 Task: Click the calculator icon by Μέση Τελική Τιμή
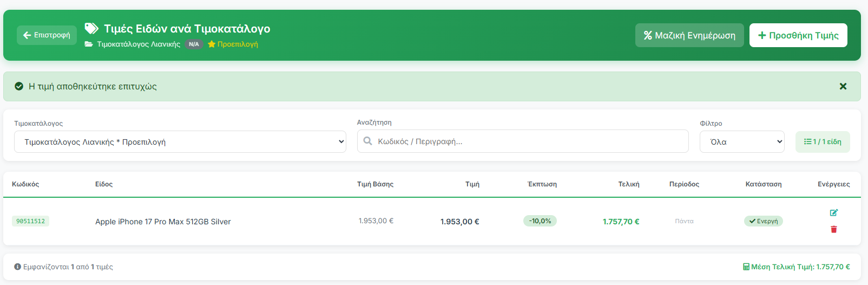pyautogui.click(x=746, y=267)
